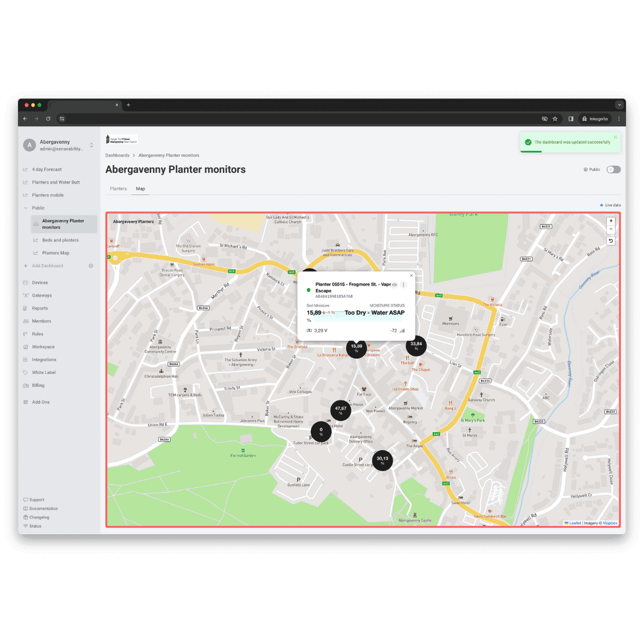
Task: Open the Status link
Action: (32, 526)
